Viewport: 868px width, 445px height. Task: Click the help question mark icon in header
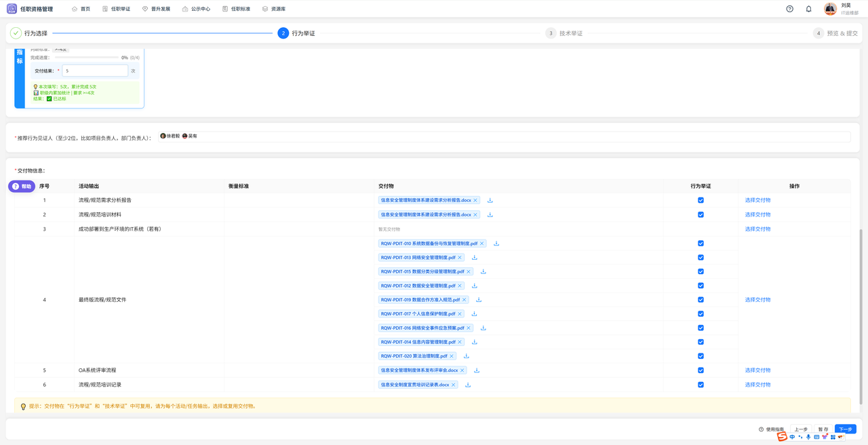tap(789, 9)
